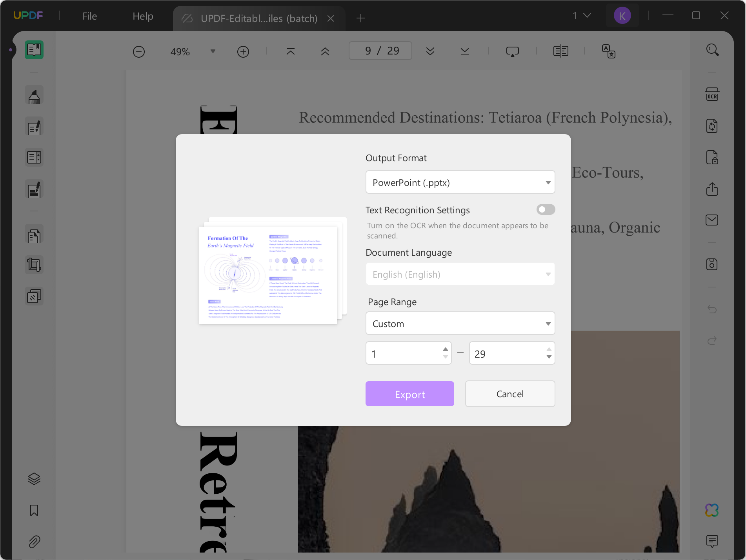Enable Text Recognition Settings toggle
Viewport: 746px width, 560px height.
point(545,209)
